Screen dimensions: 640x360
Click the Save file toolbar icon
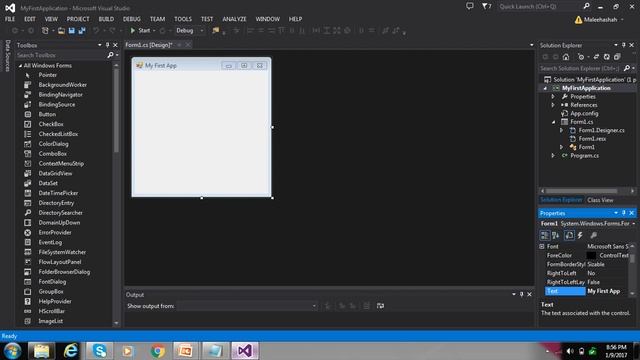tap(72, 31)
